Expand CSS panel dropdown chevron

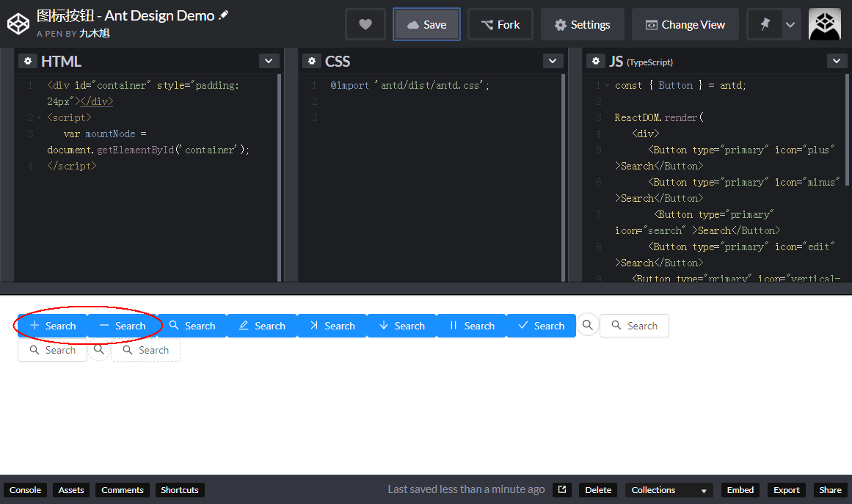(553, 61)
